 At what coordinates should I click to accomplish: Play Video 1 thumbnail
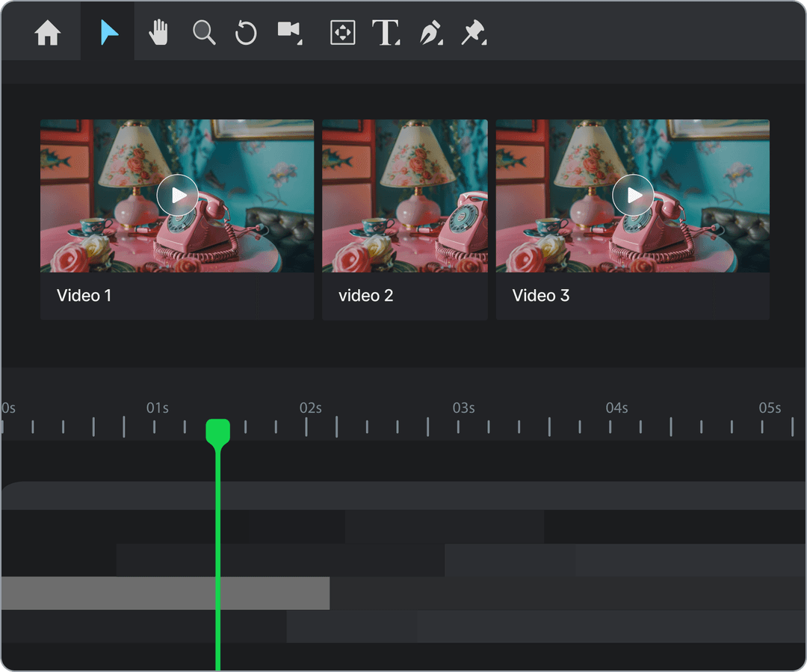click(178, 196)
